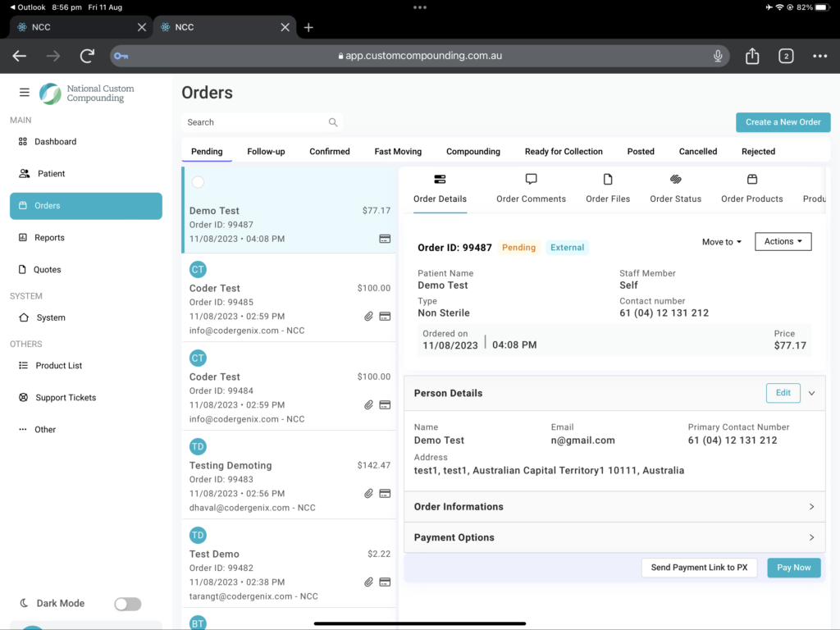The width and height of the screenshot is (840, 630).
Task: Click Send Payment Link to PX
Action: [699, 568]
